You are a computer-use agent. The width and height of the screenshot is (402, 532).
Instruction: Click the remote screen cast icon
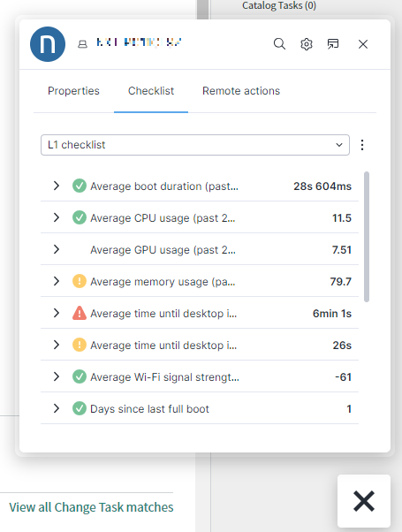tap(333, 44)
